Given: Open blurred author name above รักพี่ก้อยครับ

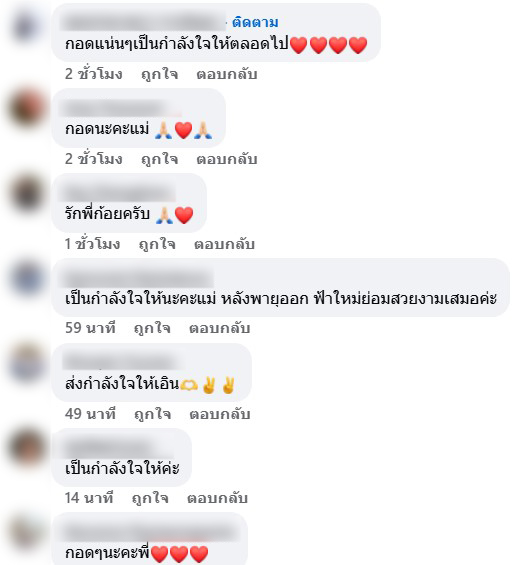Looking at the screenshot, I should pos(119,193).
